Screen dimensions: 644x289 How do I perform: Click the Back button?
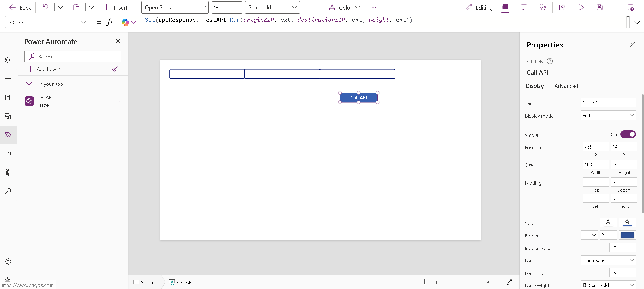(x=20, y=8)
